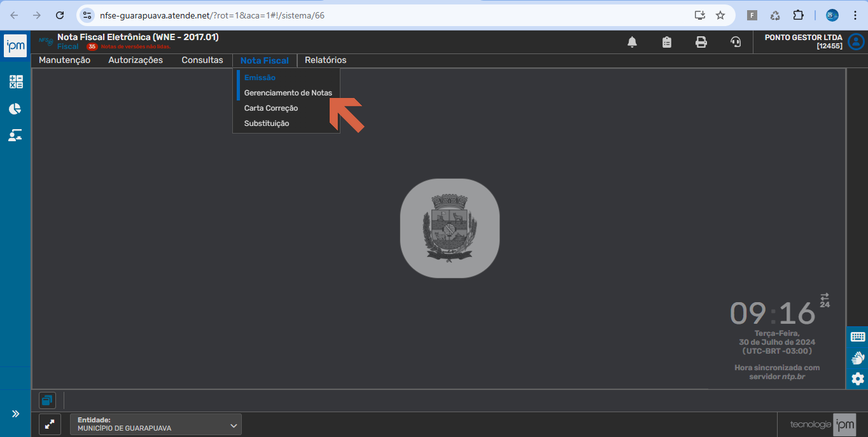Open the Consultas menu
This screenshot has height=437, width=868.
(202, 60)
